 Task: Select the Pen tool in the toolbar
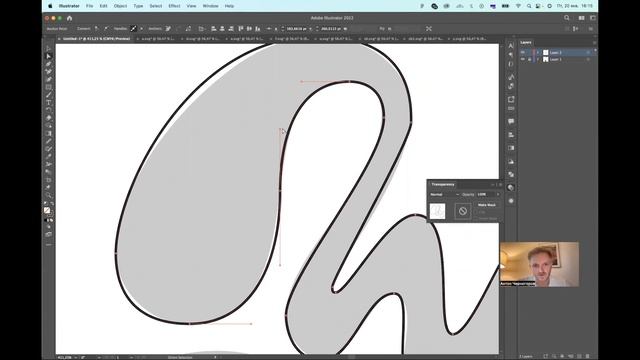[x=49, y=64]
